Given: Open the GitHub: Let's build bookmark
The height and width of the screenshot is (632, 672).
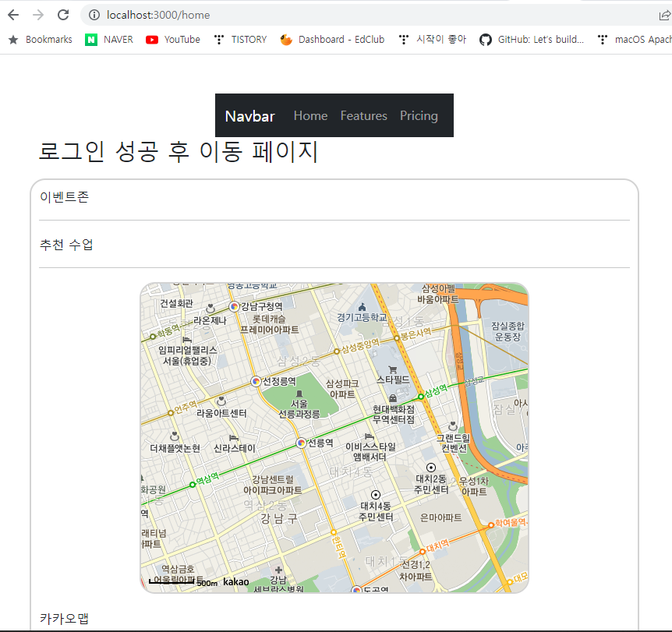Looking at the screenshot, I should click(532, 40).
